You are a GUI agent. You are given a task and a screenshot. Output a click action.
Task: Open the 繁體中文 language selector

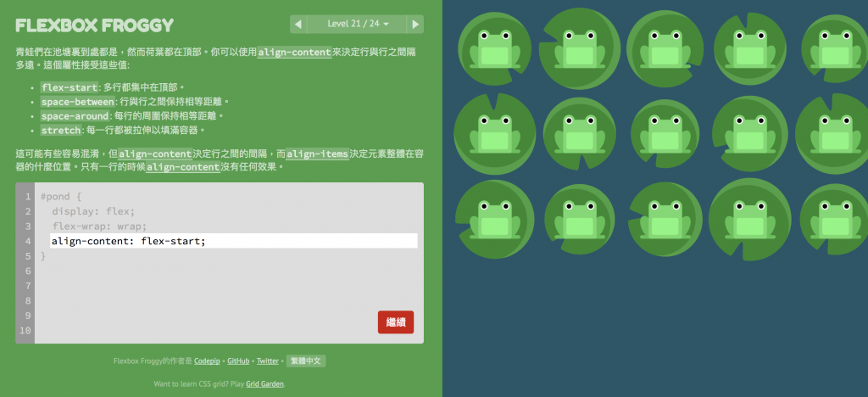(306, 361)
